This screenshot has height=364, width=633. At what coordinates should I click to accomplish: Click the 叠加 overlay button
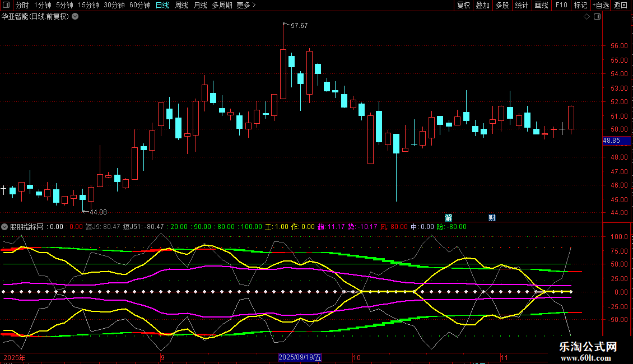point(482,5)
